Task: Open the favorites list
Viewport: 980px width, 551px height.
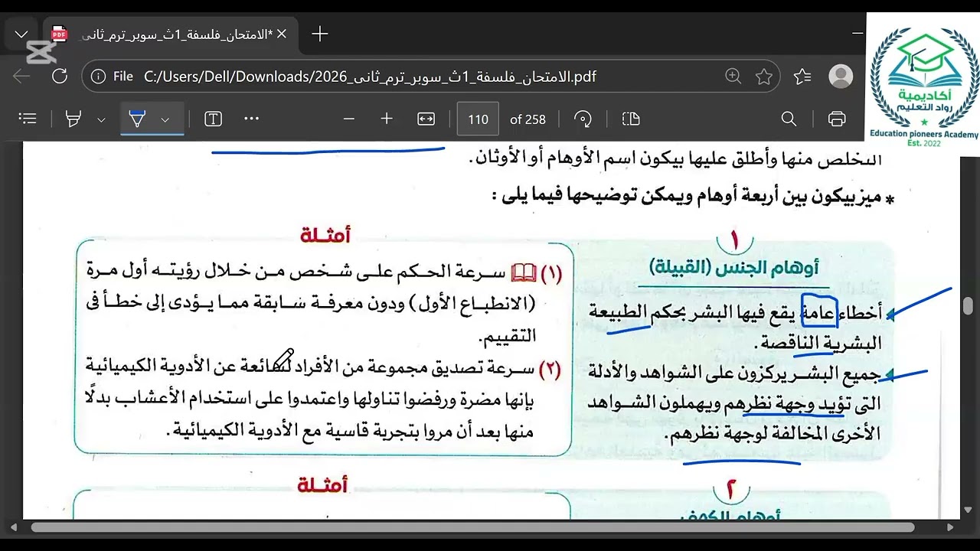Action: coord(802,77)
